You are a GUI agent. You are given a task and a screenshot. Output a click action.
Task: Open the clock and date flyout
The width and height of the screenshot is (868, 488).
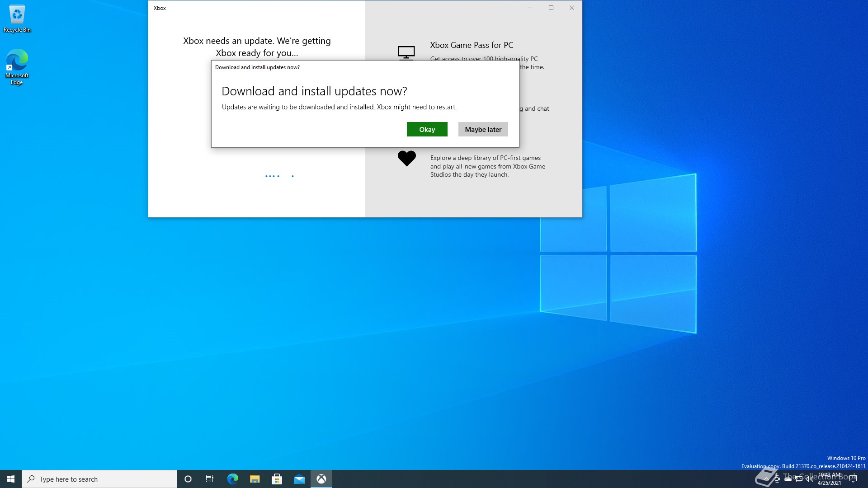830,479
